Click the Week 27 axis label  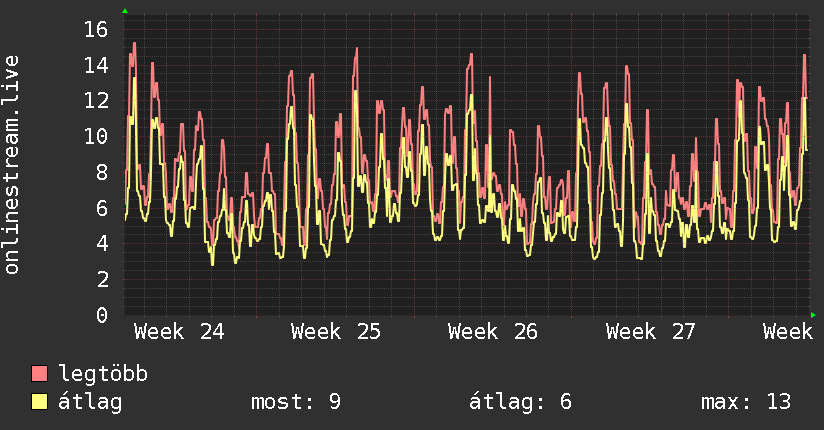coord(651,332)
